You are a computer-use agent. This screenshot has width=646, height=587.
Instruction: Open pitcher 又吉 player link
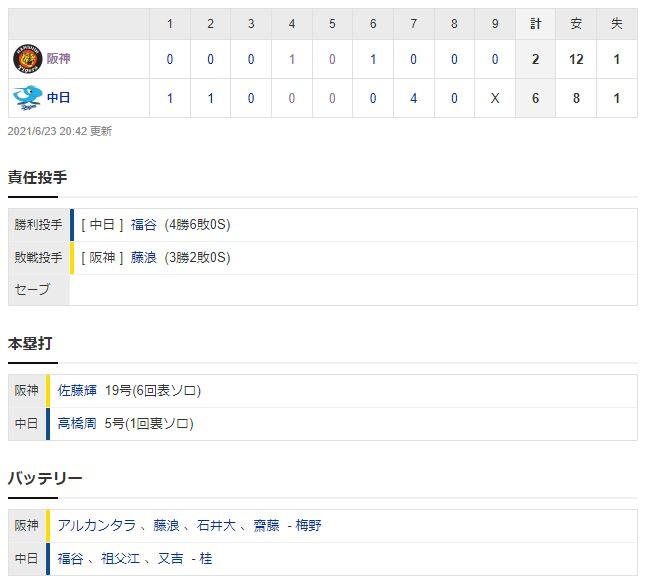pos(171,558)
